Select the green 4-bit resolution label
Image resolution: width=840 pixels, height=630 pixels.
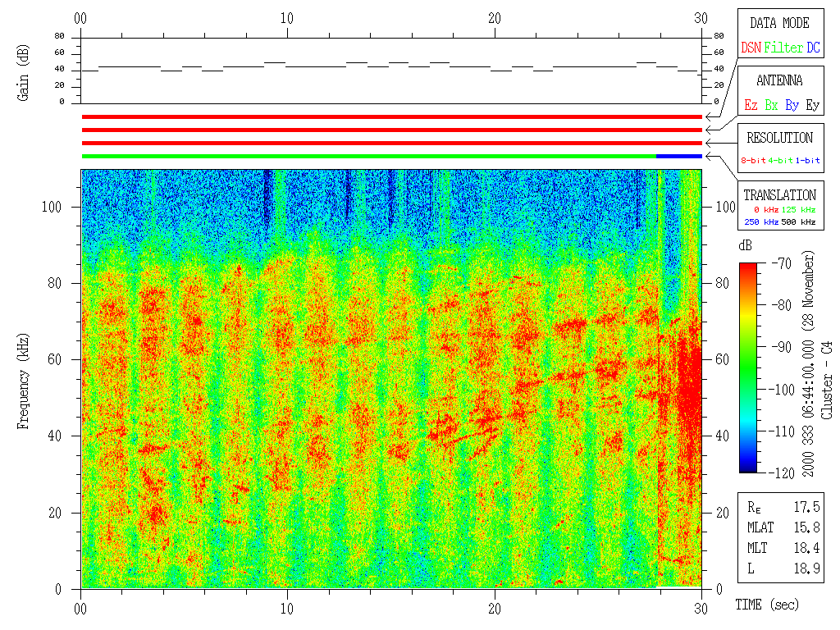pyautogui.click(x=781, y=161)
